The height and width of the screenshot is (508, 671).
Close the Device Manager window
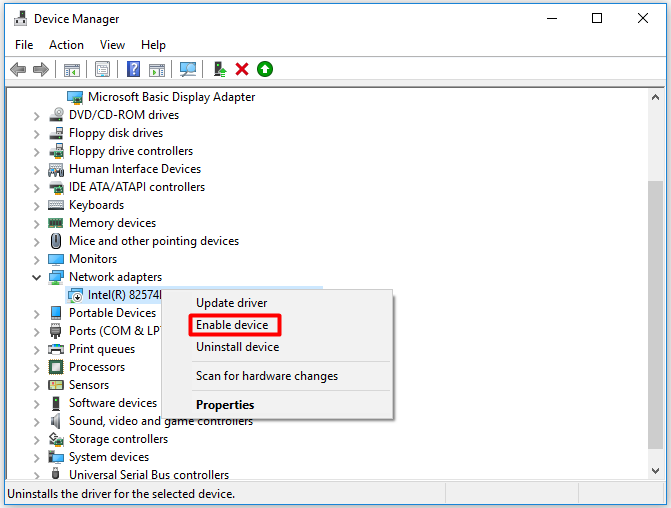[x=643, y=18]
